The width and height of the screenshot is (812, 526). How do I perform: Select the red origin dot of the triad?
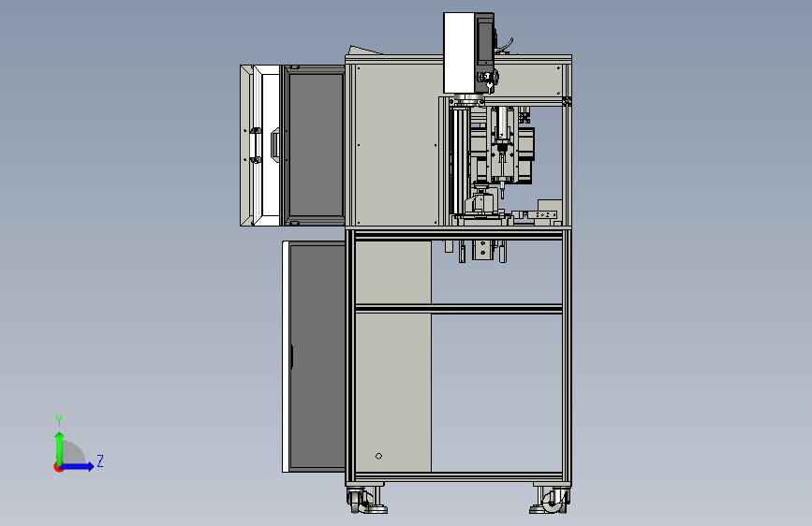pyautogui.click(x=58, y=467)
